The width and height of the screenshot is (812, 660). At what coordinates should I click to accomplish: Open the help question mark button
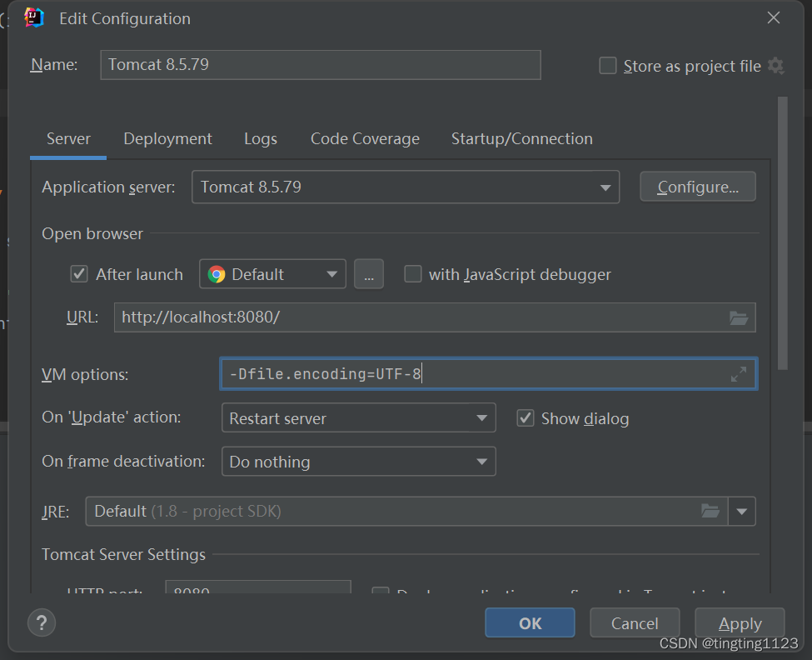click(42, 622)
